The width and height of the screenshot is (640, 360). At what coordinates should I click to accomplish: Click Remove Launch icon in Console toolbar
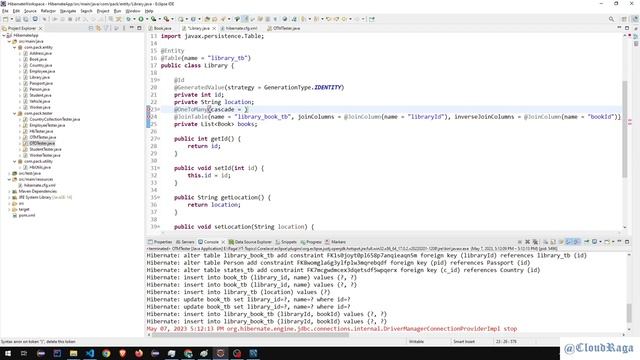click(527, 242)
